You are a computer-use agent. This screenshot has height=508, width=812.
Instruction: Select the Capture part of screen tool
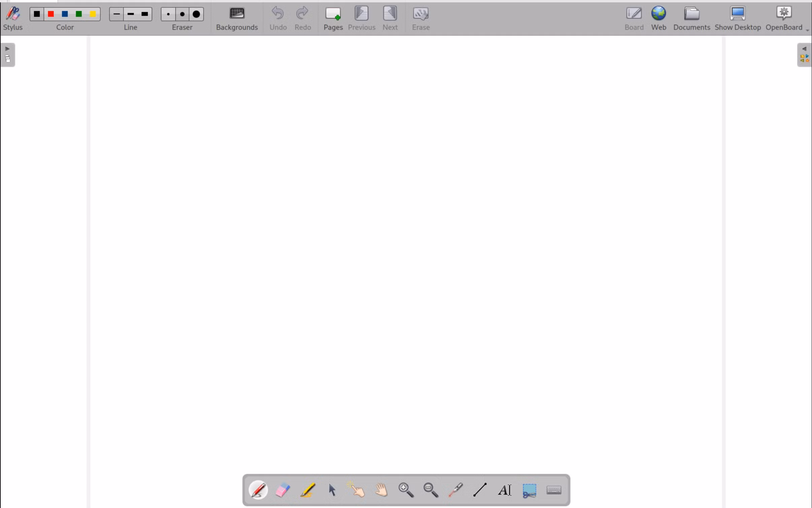coord(530,491)
